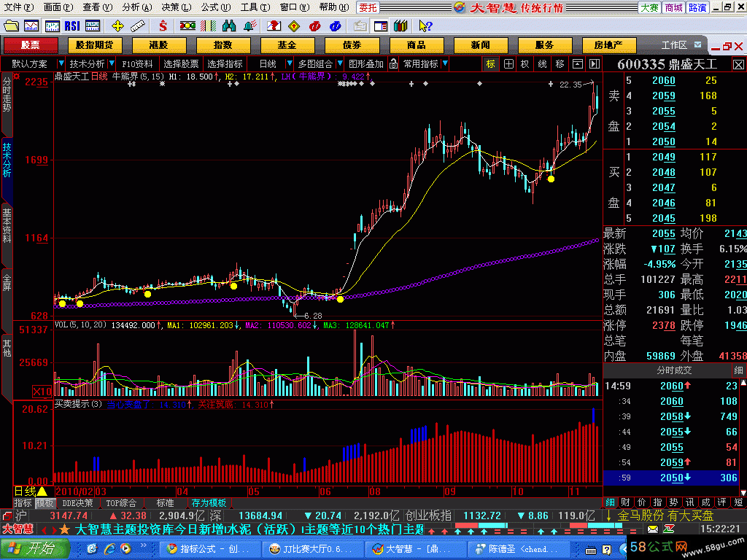Expand the 多图组合 dropdown arrow
747x560 pixels.
[340, 63]
